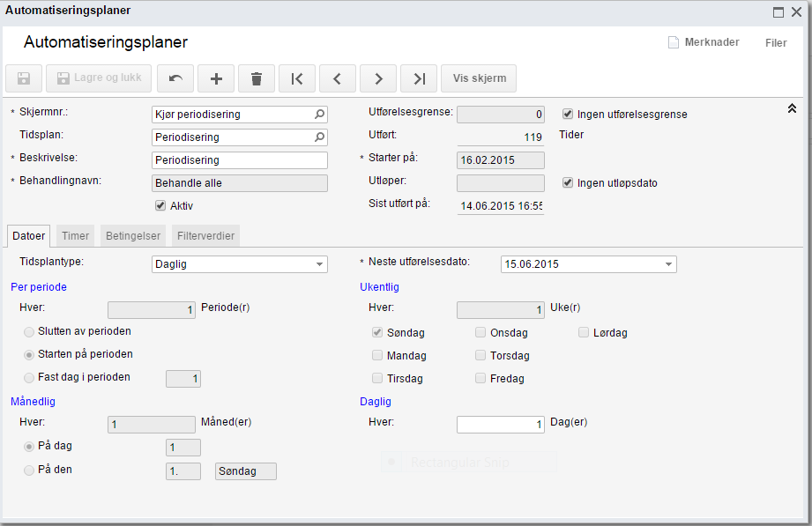Click the Beskrivelse text field
The image size is (812, 526).
(239, 160)
